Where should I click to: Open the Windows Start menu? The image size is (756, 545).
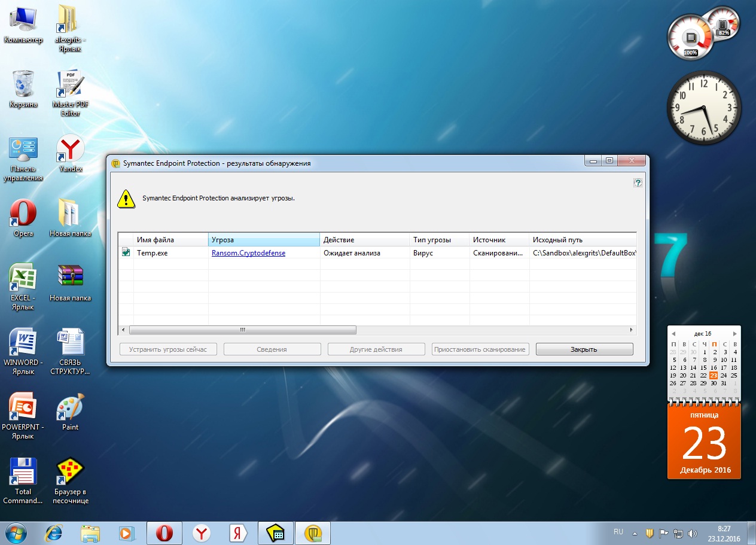pos(15,533)
